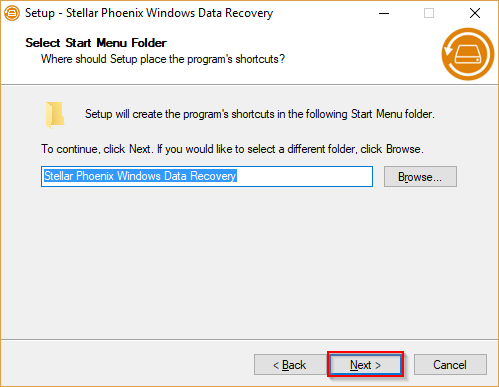Close the Setup wizard window
The image size is (499, 387).
(475, 13)
